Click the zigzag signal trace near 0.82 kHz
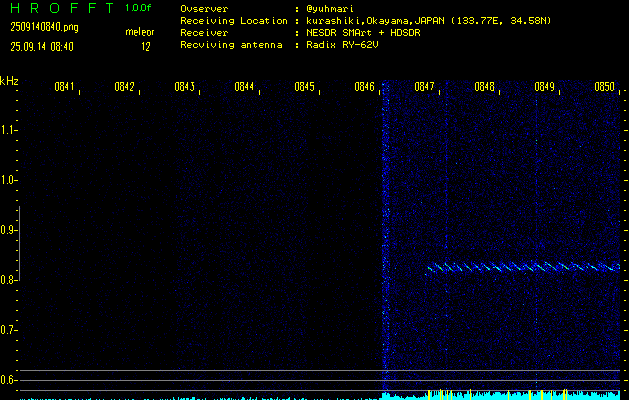The width and height of the screenshot is (629, 400). [522, 267]
